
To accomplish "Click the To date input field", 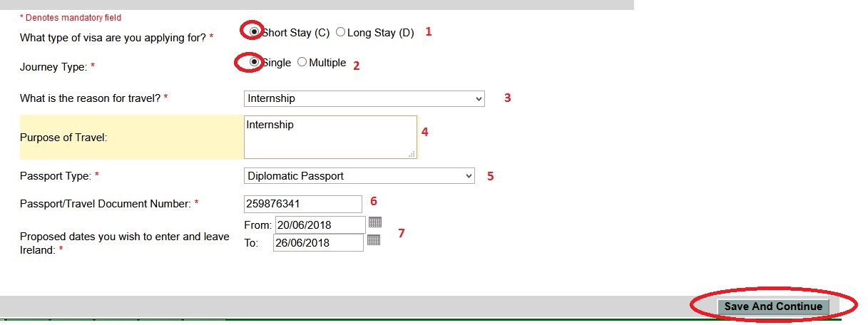I will (318, 243).
